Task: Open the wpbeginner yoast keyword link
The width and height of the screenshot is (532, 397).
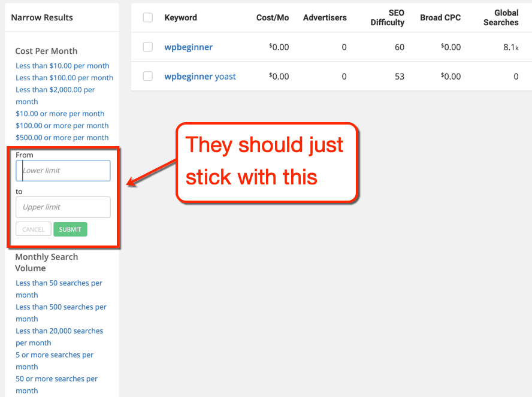Action: (200, 77)
